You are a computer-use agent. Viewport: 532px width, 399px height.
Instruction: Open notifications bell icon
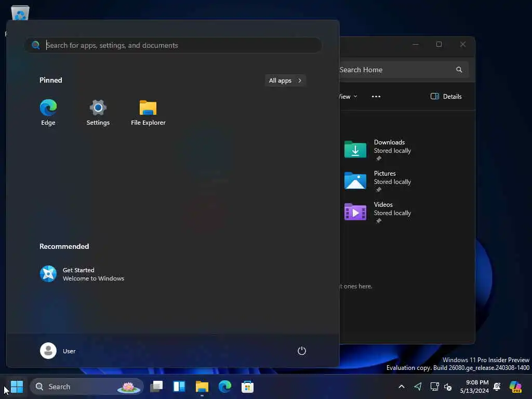pyautogui.click(x=497, y=387)
